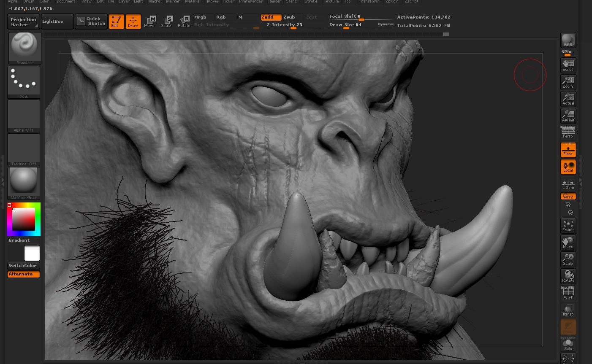Open the Texture Off picker
Screen dimensions: 592x364
pyautogui.click(x=24, y=150)
